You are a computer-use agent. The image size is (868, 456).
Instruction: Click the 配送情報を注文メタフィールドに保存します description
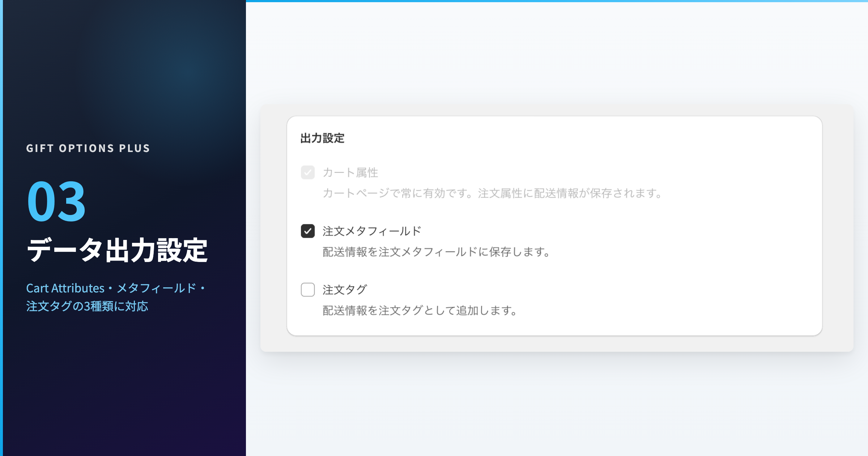coord(436,252)
